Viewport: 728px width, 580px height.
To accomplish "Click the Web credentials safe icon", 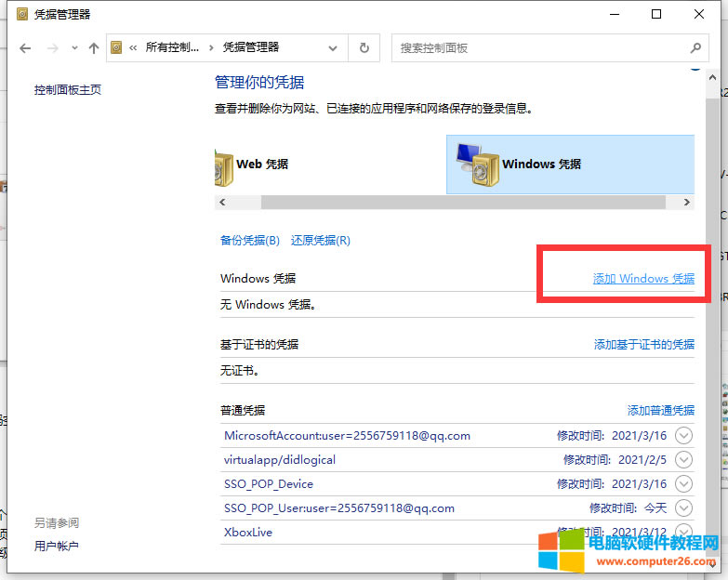I will pyautogui.click(x=224, y=168).
